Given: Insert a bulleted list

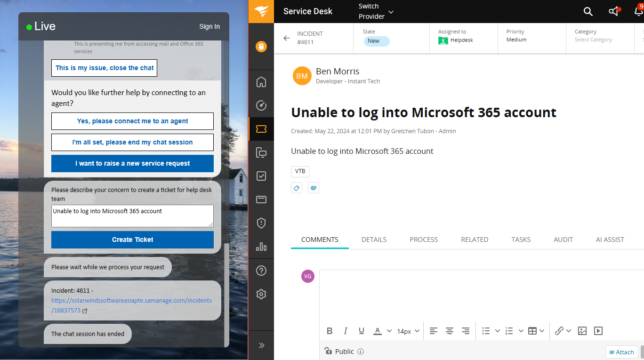Looking at the screenshot, I should click(486, 331).
